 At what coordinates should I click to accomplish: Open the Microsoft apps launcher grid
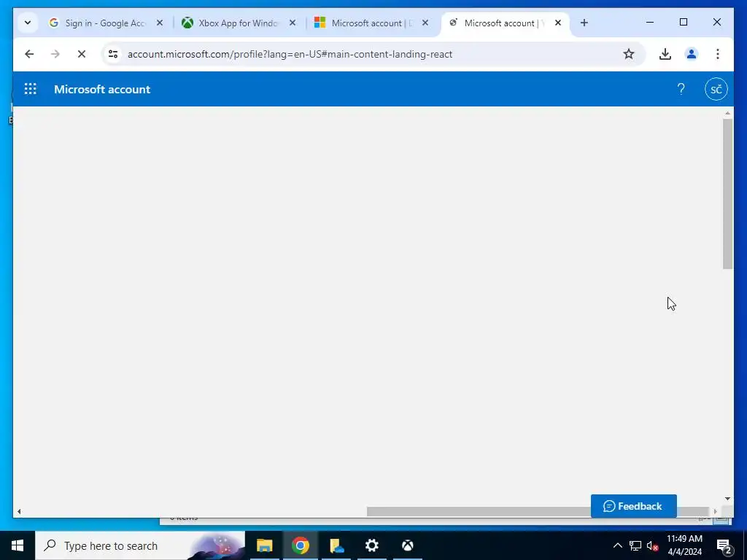30,89
